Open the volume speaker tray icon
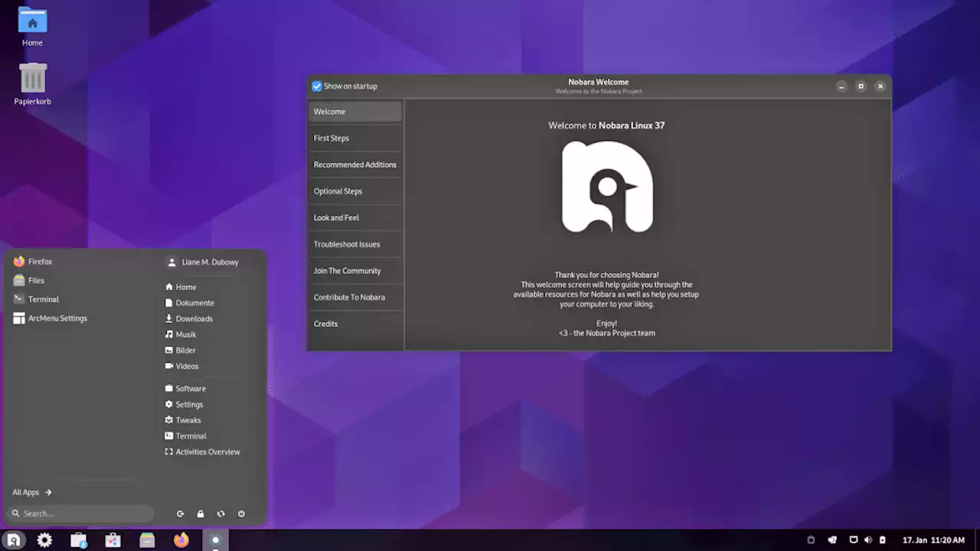The height and width of the screenshot is (551, 980). [x=868, y=540]
